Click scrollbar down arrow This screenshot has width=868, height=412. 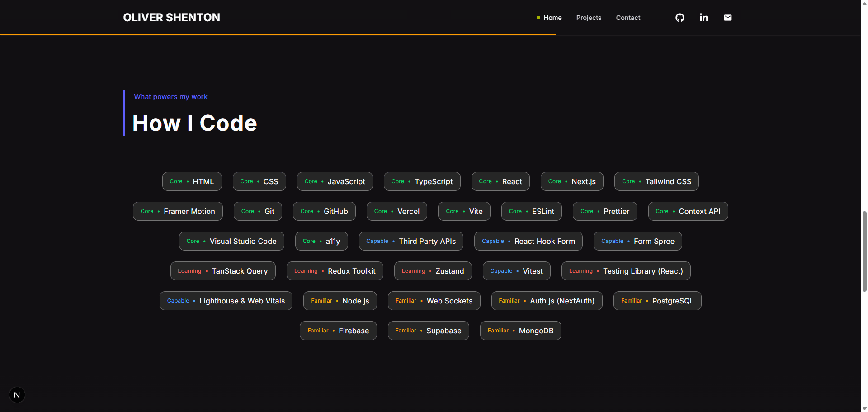point(864,408)
